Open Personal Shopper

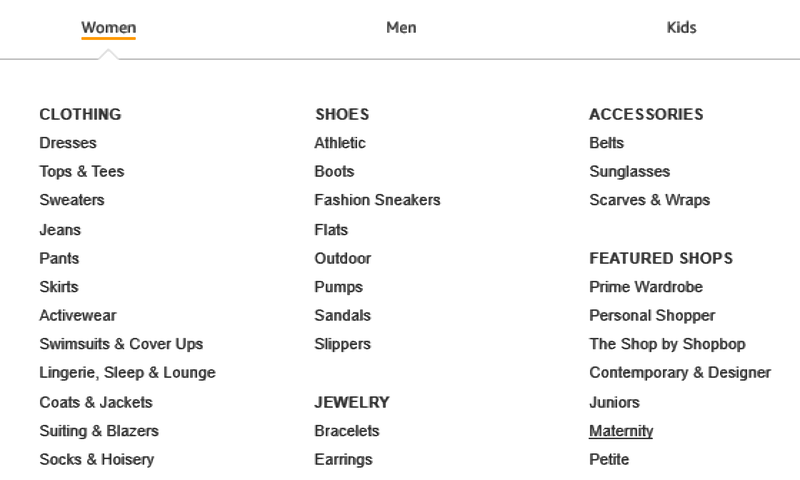click(x=652, y=316)
